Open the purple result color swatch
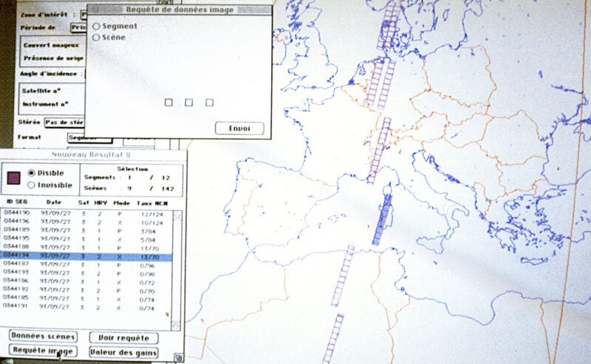Screen dimensions: 591x364 coord(13,177)
